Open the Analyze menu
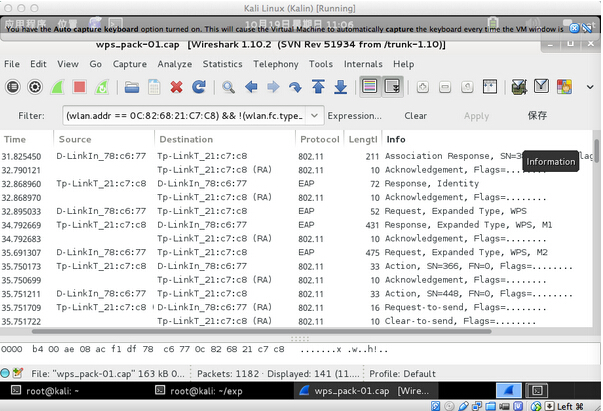 tap(175, 64)
